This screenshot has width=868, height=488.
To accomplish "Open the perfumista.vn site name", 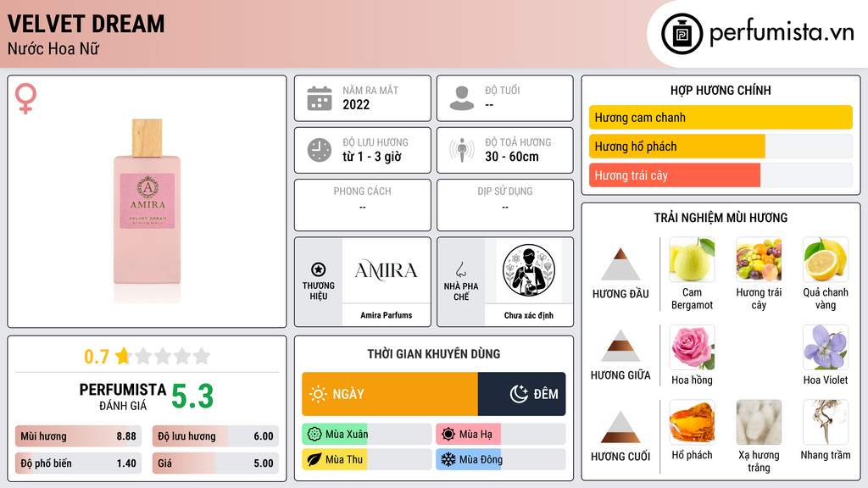I will 782,32.
